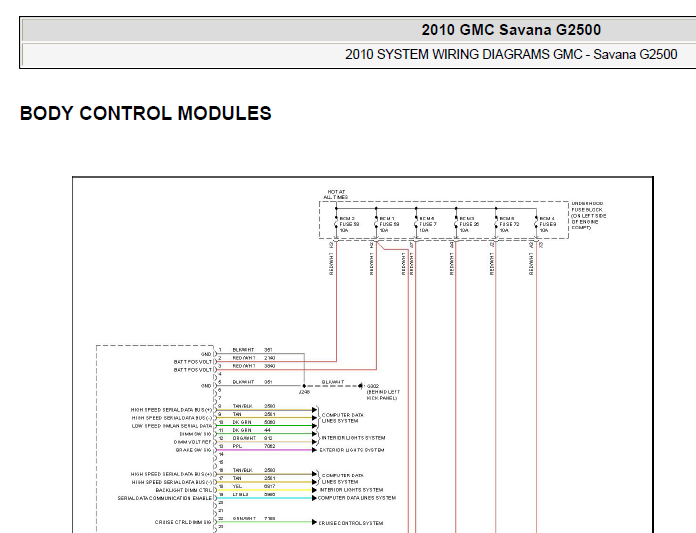
Task: Click the 'PPL' wire color label
Action: pyautogui.click(x=237, y=446)
